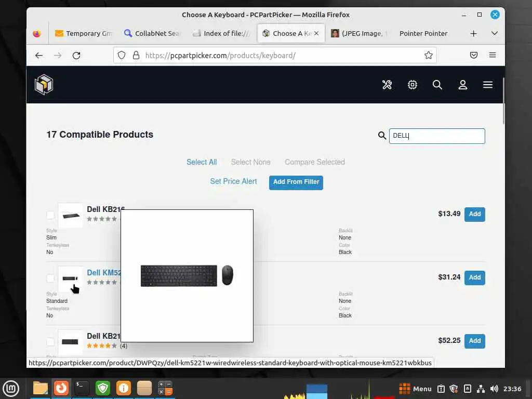This screenshot has width=532, height=399.
Task: Bookmark this page with the star icon
Action: (x=429, y=55)
